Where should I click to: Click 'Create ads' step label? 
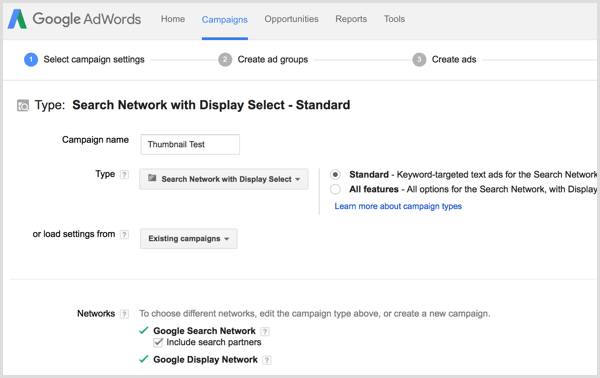[x=454, y=60]
